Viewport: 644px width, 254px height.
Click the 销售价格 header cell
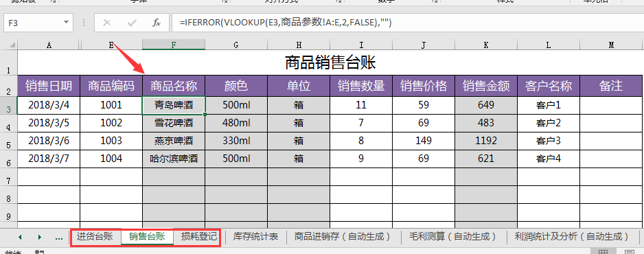(424, 86)
